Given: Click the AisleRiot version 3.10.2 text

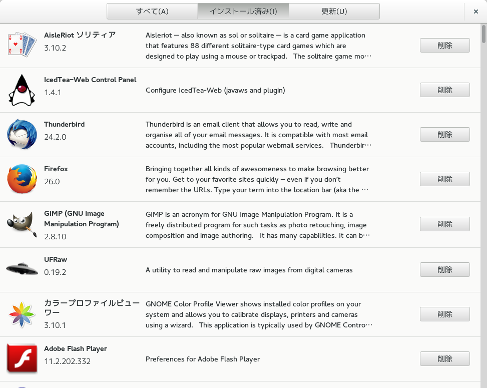Looking at the screenshot, I should coord(55,48).
